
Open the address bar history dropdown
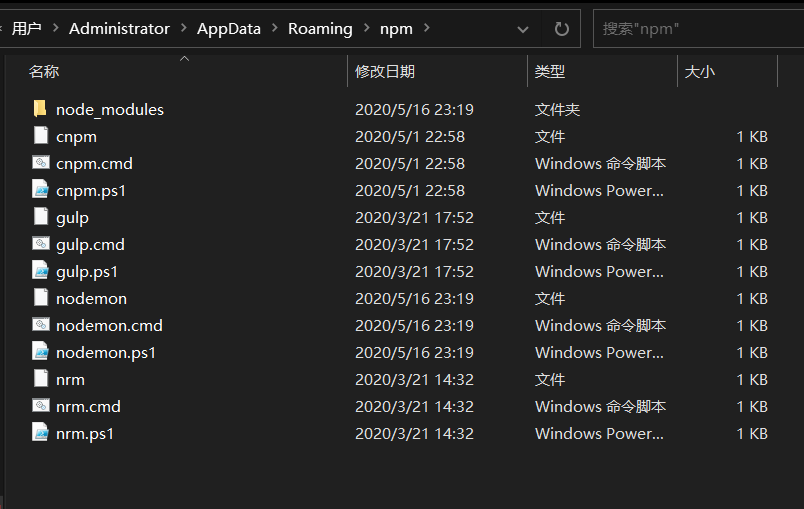[x=522, y=29]
